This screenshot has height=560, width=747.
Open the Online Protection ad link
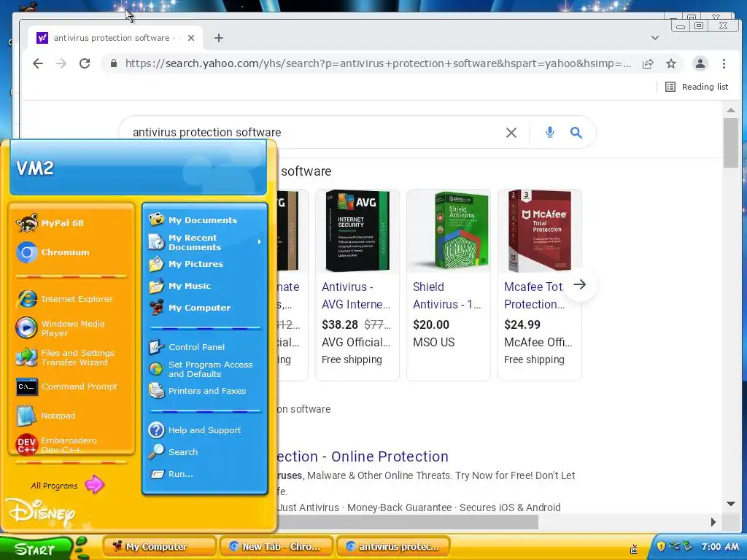pos(363,456)
